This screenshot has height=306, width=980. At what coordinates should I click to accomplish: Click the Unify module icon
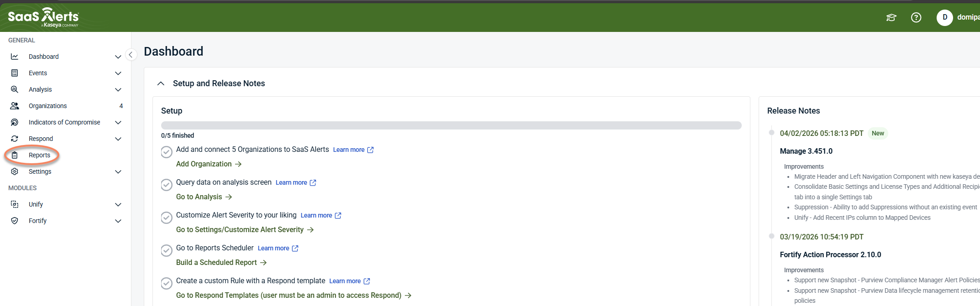15,204
